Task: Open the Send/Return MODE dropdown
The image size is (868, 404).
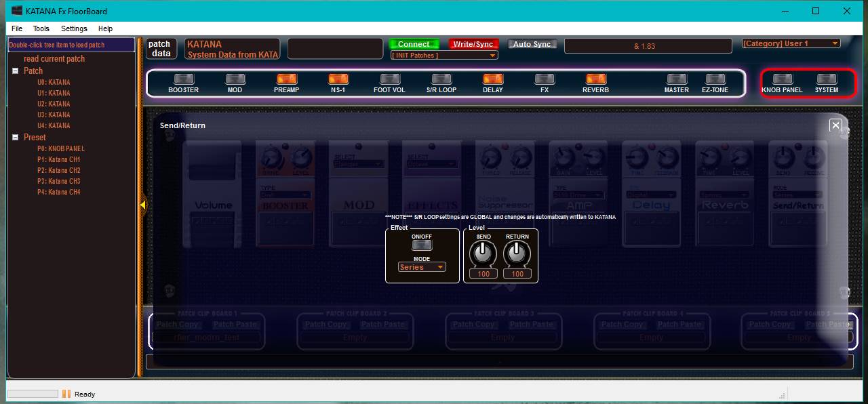Action: tap(422, 267)
